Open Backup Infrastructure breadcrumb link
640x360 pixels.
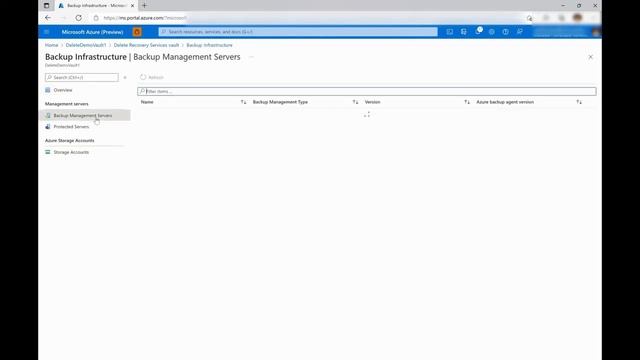(209, 45)
